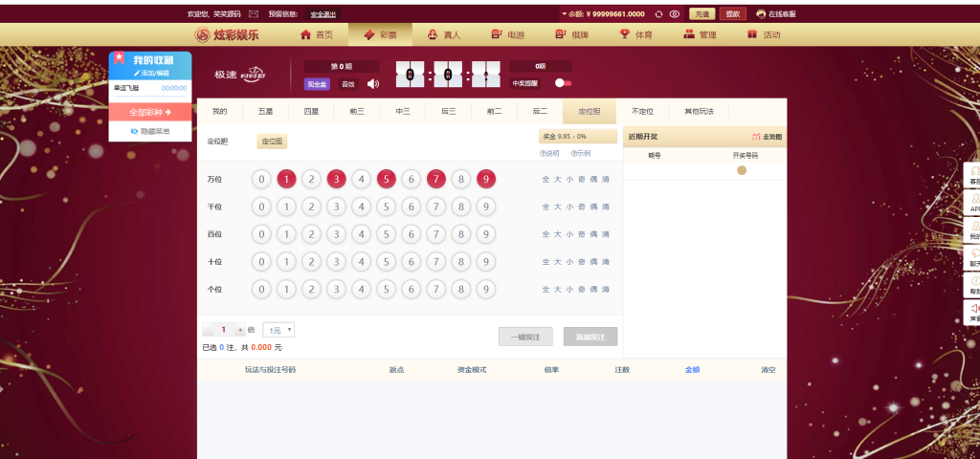Mute sound with the speaker icon
This screenshot has height=459, width=980.
(x=373, y=84)
